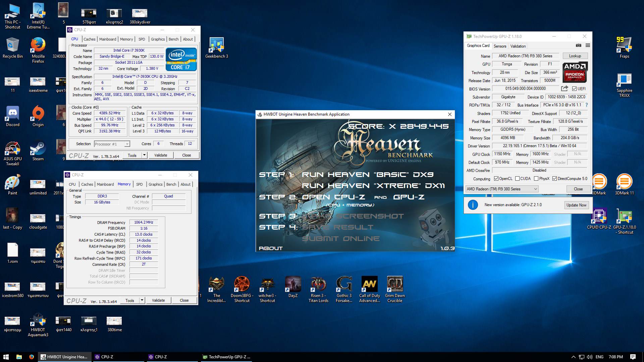
Task: Open Risen 3 Titan Lords icon
Action: click(x=318, y=289)
